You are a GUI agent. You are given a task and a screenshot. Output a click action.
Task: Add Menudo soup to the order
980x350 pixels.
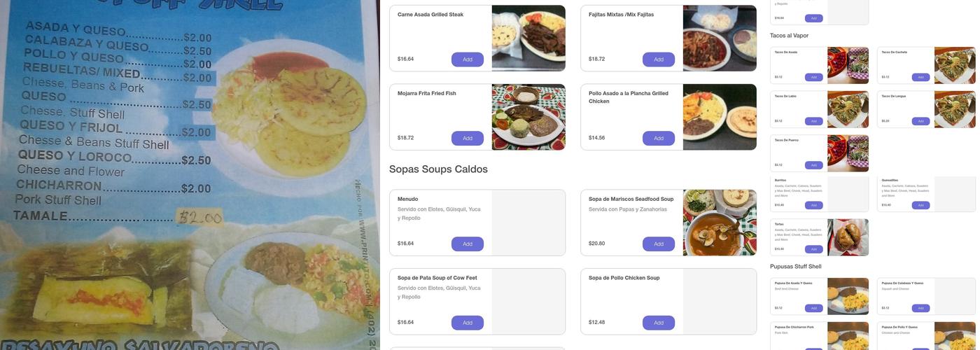467,244
